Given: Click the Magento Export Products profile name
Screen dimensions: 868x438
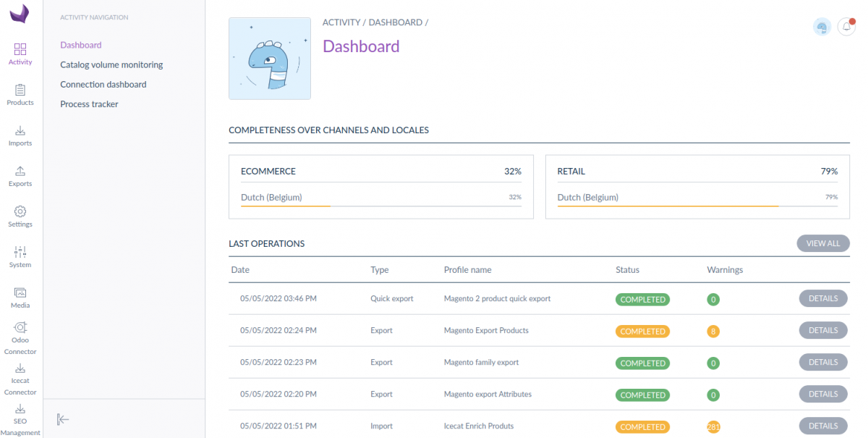Looking at the screenshot, I should [x=486, y=330].
